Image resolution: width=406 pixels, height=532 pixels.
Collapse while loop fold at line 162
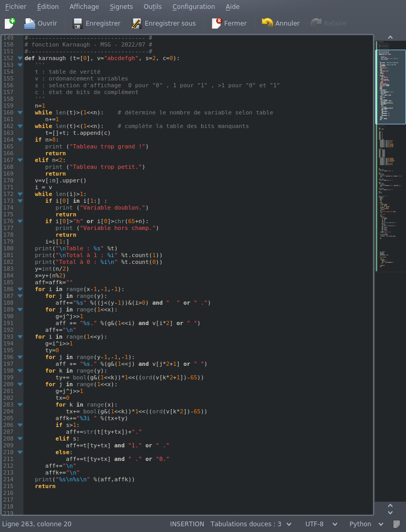20,126
